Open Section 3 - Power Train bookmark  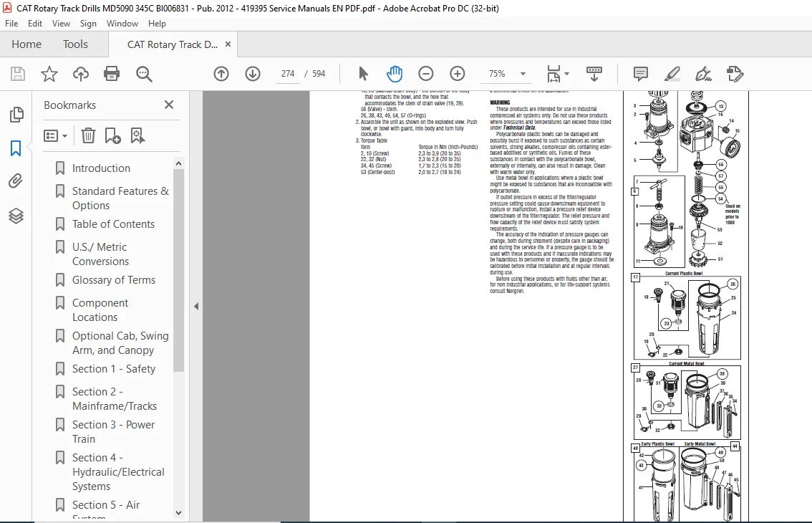pyautogui.click(x=113, y=432)
